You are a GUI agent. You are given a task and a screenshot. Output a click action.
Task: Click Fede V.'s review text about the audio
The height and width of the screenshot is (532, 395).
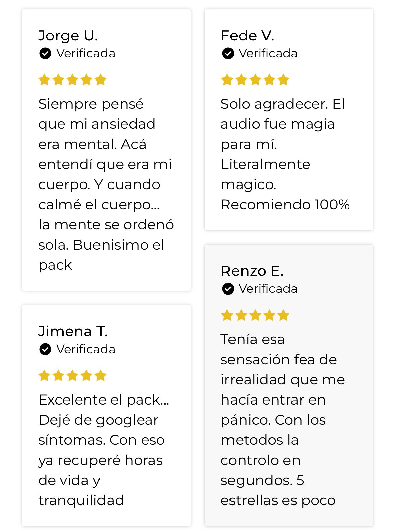point(285,154)
